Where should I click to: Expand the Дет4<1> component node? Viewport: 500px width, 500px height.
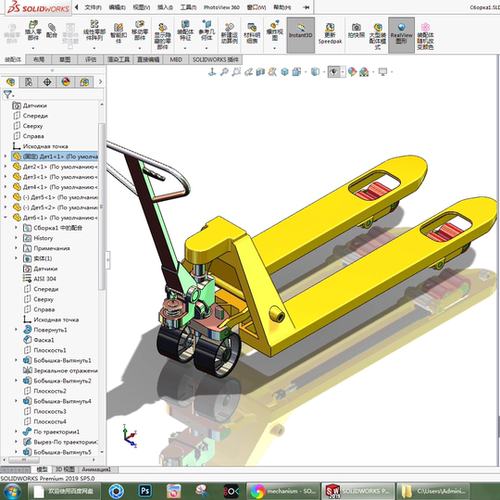coord(5,187)
